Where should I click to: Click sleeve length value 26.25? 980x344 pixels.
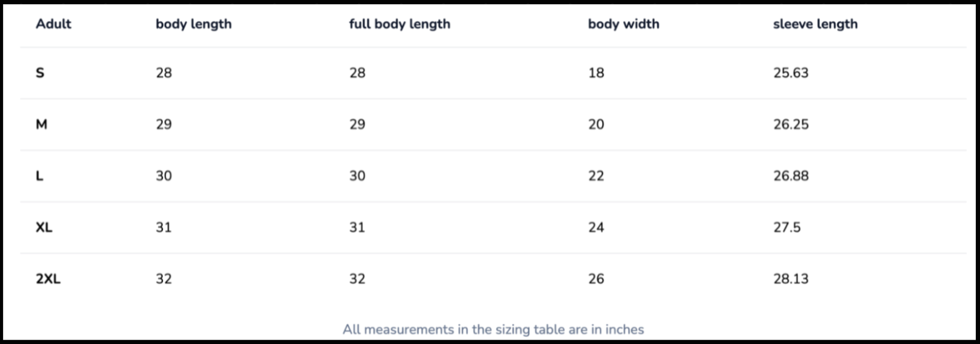pos(790,125)
